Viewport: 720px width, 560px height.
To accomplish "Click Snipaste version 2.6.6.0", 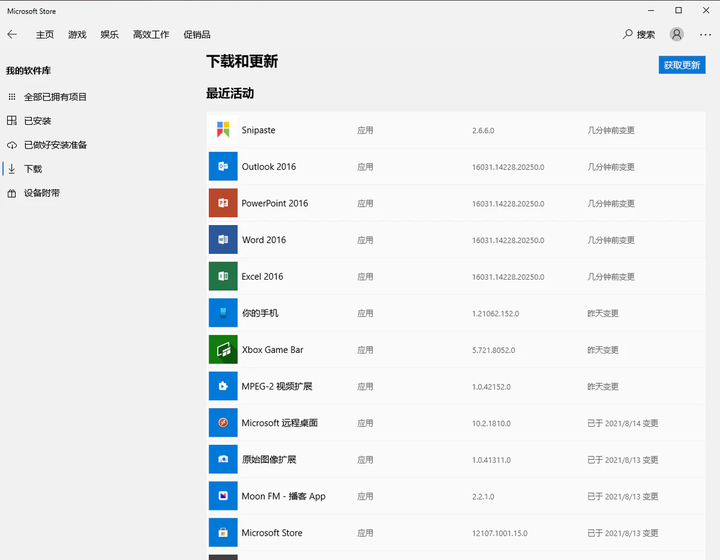I will (483, 130).
